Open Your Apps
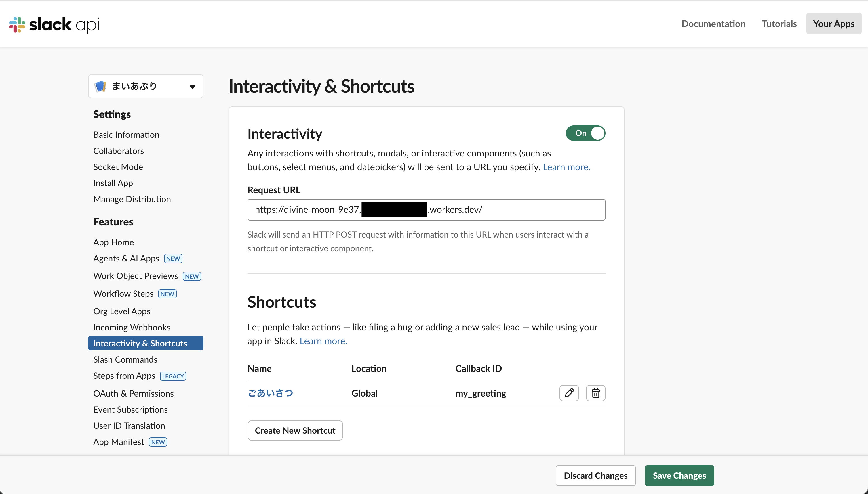Screen dimensions: 868x494 tap(834, 23)
